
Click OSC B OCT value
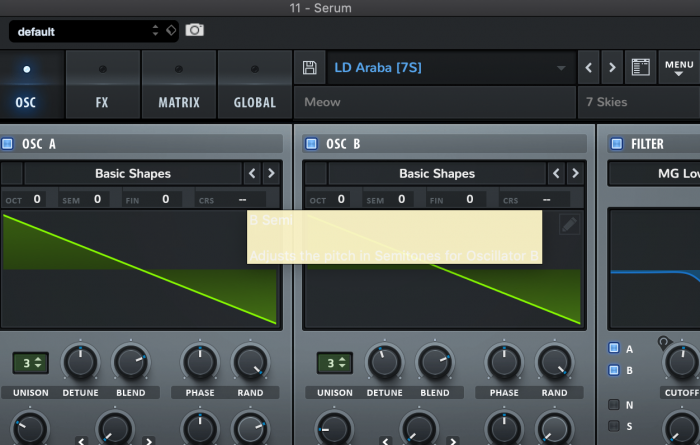[341, 199]
